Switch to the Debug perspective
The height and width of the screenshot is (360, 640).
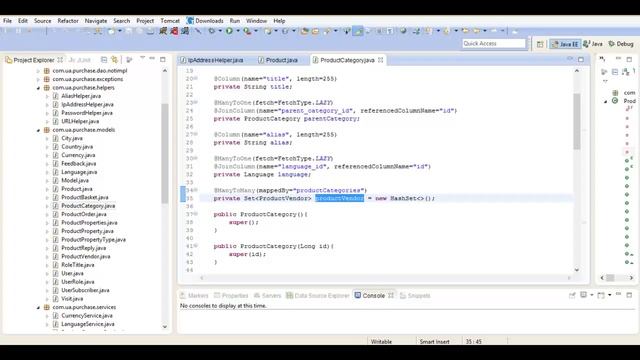coord(621,44)
